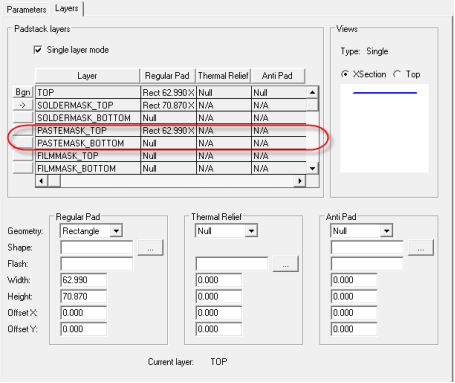Click the Thermal Relief Width field
The width and height of the screenshot is (455, 383).
(219, 280)
